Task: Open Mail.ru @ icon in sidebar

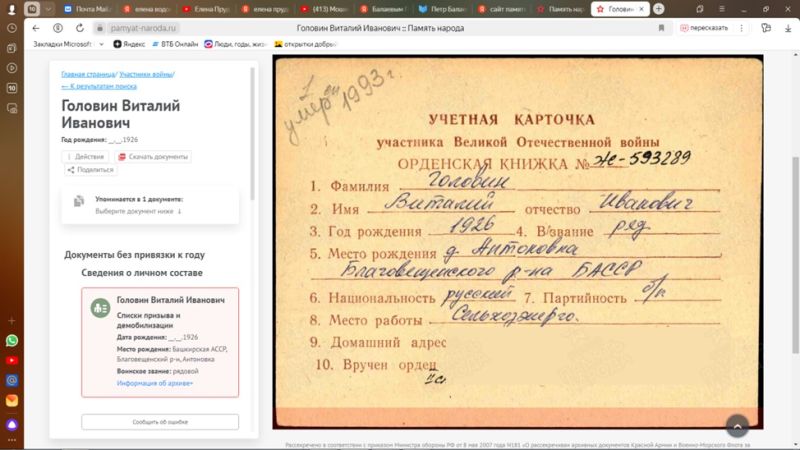Action: point(12,380)
